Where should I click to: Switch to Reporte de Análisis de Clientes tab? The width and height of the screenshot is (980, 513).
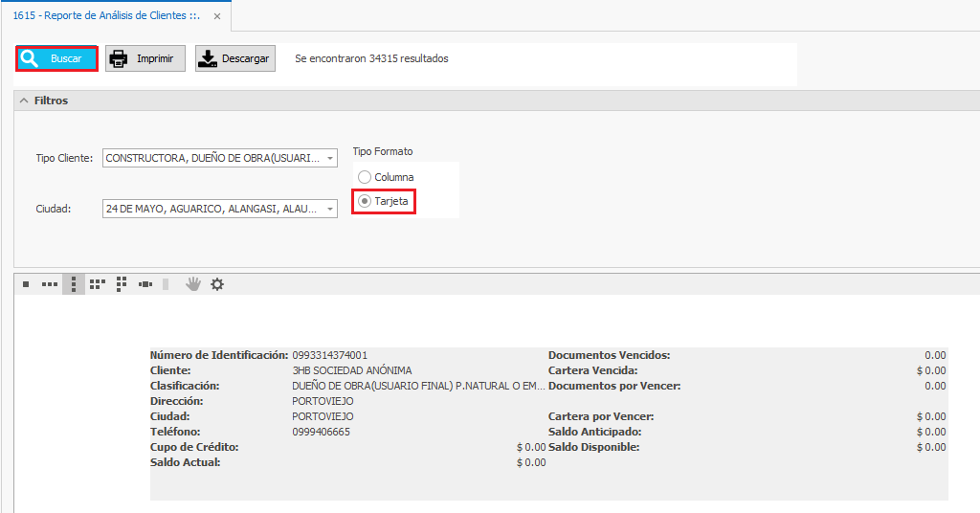coord(105,16)
